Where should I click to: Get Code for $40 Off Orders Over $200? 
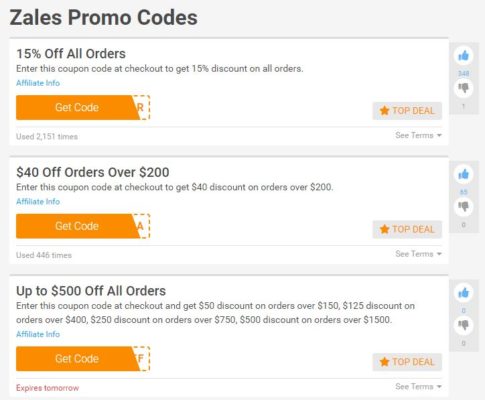83,226
